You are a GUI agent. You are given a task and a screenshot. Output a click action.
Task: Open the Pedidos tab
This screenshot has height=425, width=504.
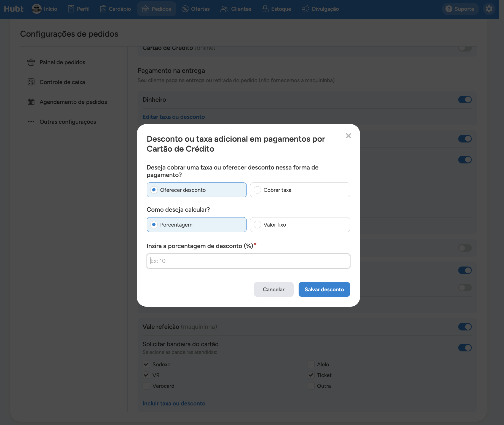point(156,9)
